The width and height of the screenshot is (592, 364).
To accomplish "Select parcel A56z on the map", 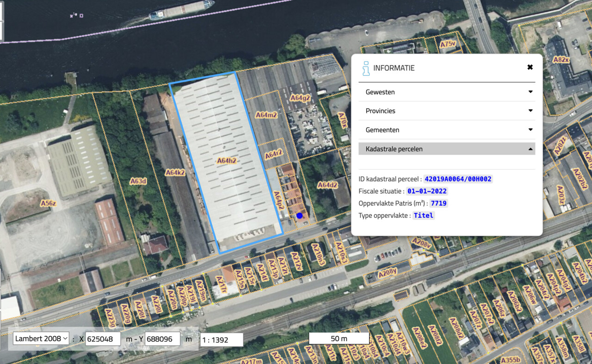I will (48, 203).
